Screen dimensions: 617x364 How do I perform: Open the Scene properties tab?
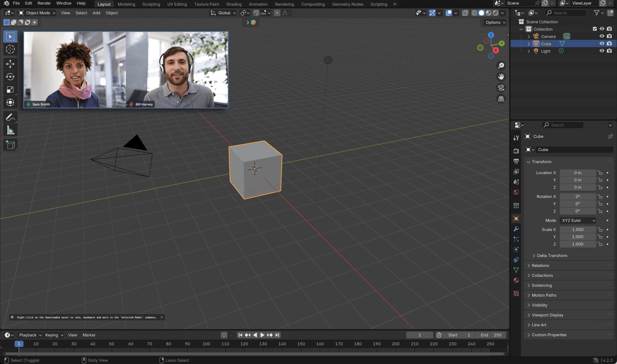(x=516, y=182)
